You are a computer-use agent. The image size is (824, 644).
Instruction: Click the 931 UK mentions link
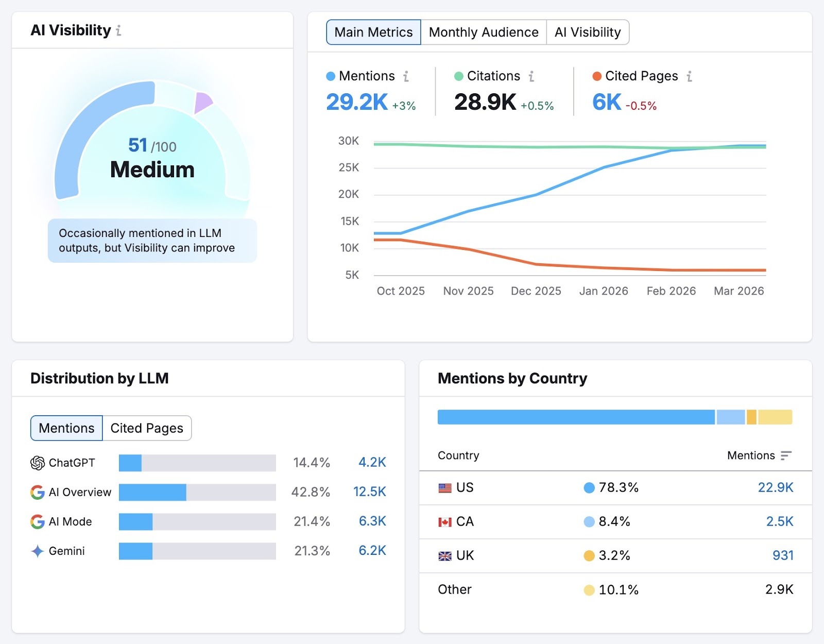coord(782,555)
